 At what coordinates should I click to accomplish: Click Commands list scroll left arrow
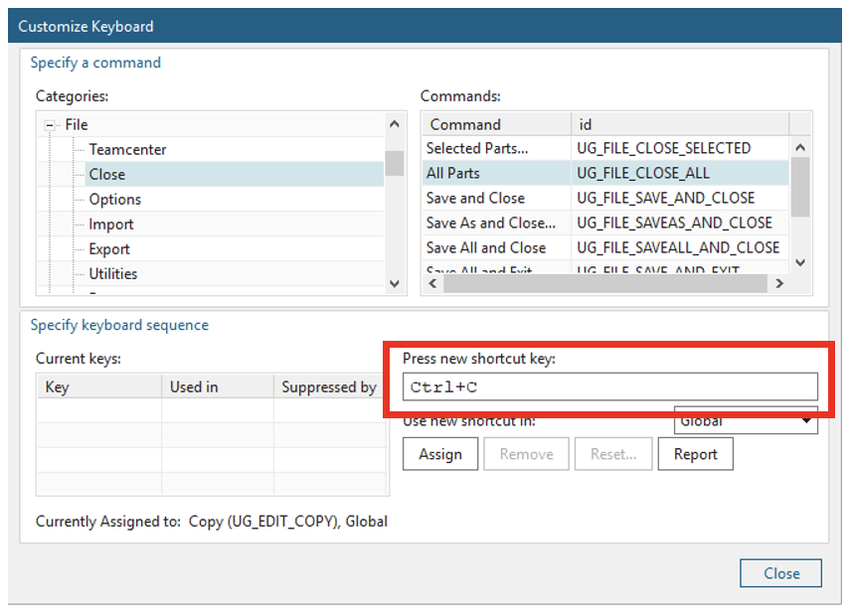[x=432, y=283]
